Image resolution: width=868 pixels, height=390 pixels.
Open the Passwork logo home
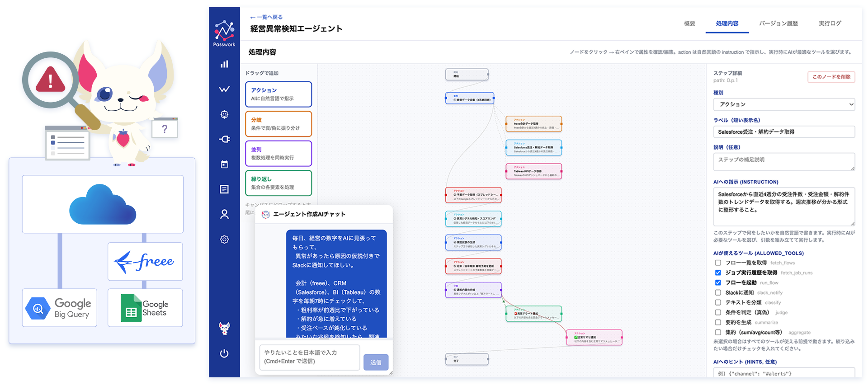[x=224, y=33]
